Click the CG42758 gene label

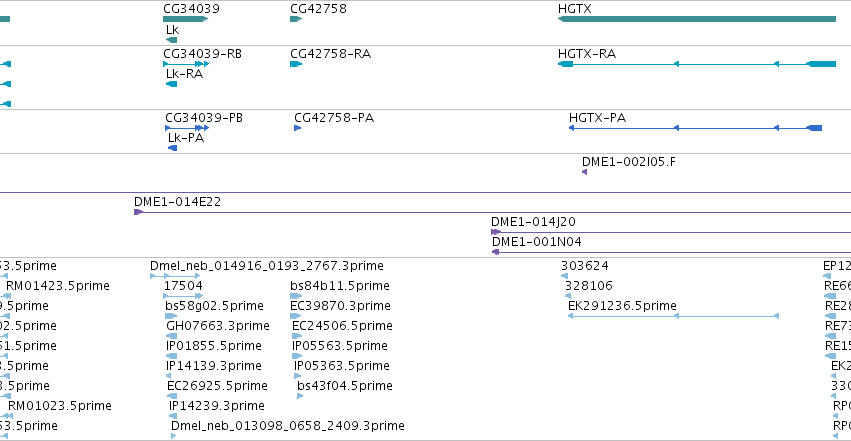(x=318, y=9)
